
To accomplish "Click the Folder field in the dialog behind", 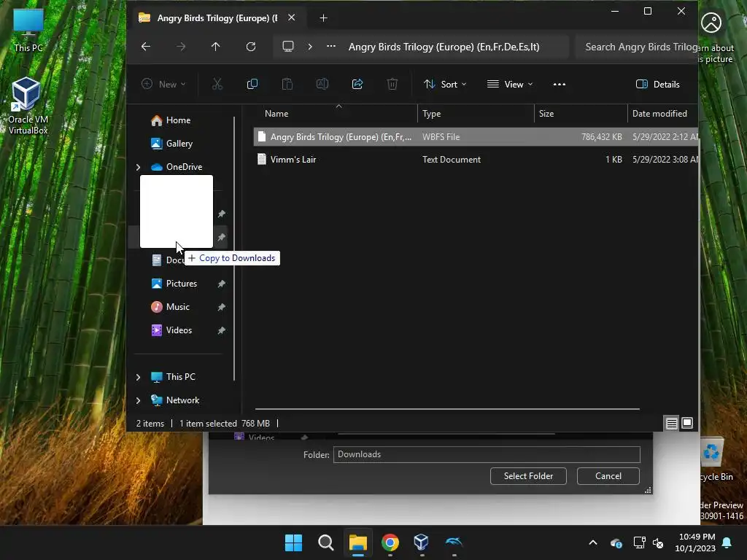I will tap(487, 454).
